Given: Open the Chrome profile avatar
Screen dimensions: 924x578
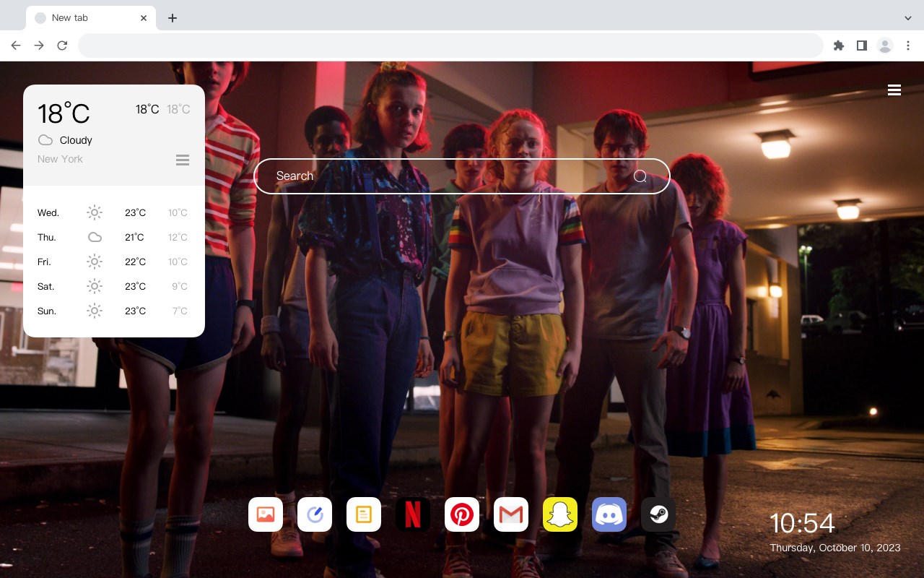Looking at the screenshot, I should 885,46.
